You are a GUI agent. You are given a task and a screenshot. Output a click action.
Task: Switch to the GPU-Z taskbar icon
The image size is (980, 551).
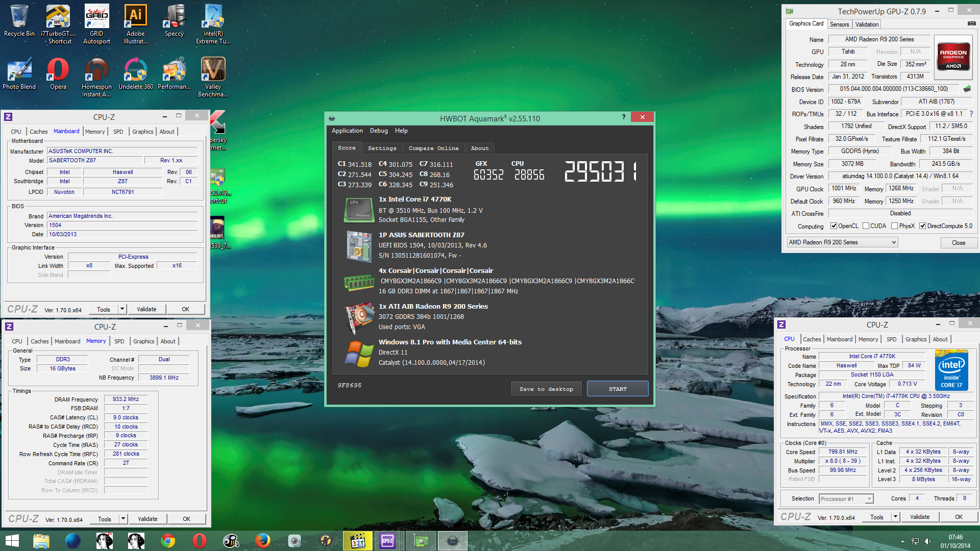coord(421,541)
